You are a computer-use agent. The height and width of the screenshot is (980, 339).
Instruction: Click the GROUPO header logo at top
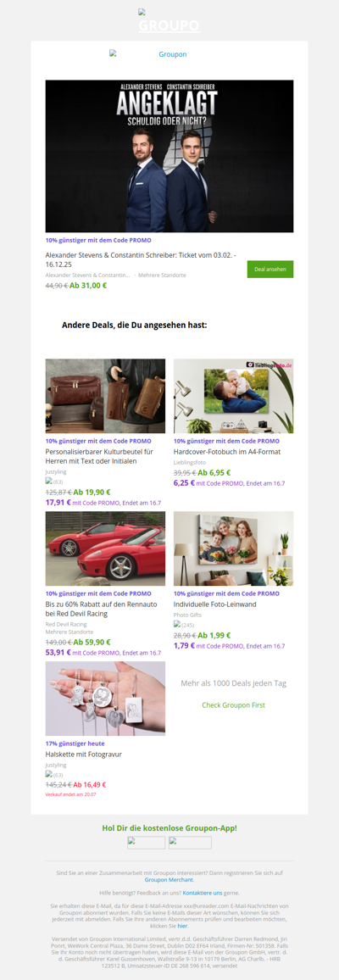click(169, 22)
